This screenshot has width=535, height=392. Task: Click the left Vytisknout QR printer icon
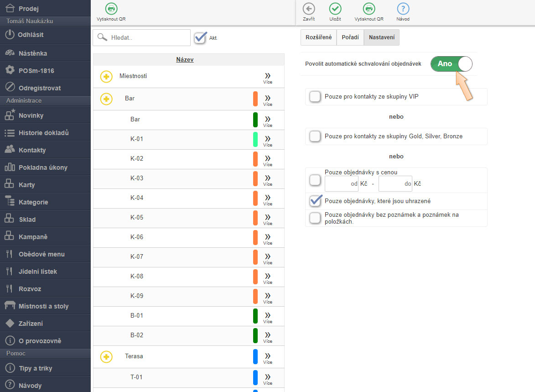click(111, 9)
